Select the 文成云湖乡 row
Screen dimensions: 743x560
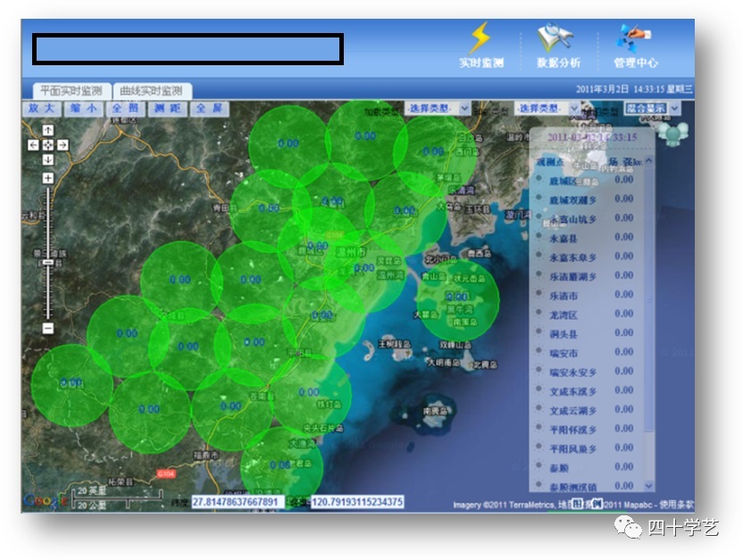(588, 410)
